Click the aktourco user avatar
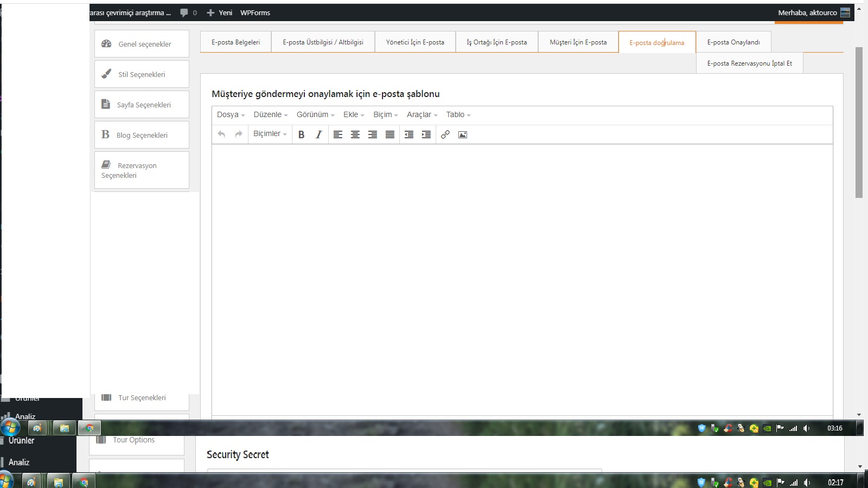This screenshot has width=868, height=488. click(x=845, y=12)
